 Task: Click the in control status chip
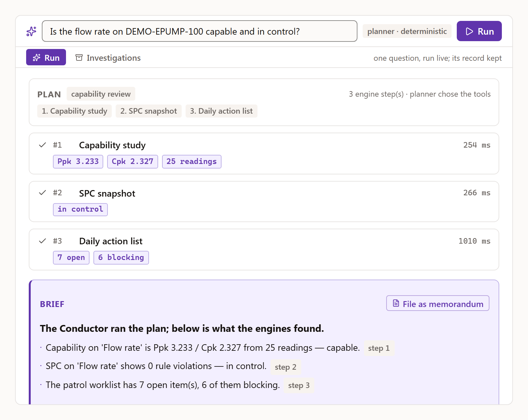pyautogui.click(x=80, y=209)
